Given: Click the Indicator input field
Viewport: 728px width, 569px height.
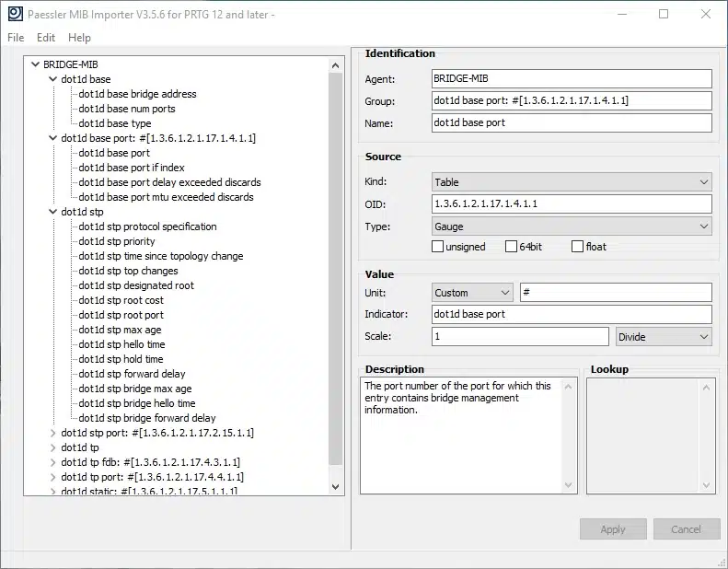Looking at the screenshot, I should (572, 315).
